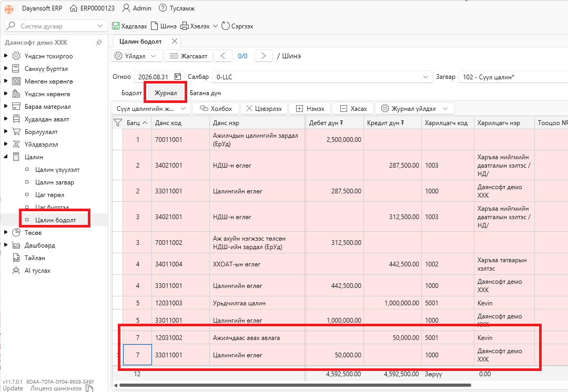Expand the Худалдан авалт tree node

coord(6,119)
